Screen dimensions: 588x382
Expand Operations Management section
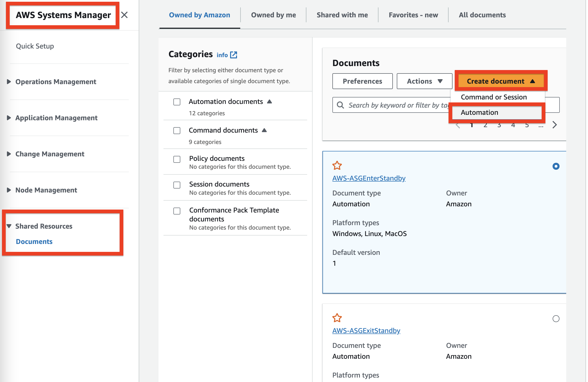tap(9, 82)
